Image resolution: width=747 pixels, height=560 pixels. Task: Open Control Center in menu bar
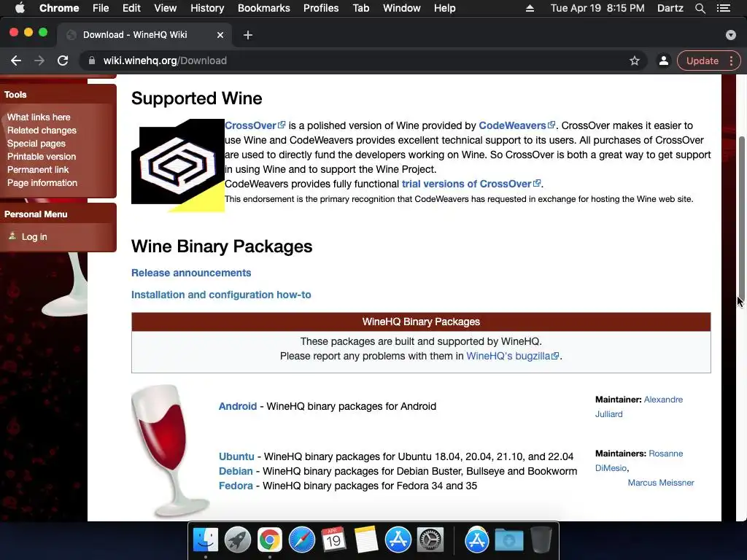coord(723,8)
